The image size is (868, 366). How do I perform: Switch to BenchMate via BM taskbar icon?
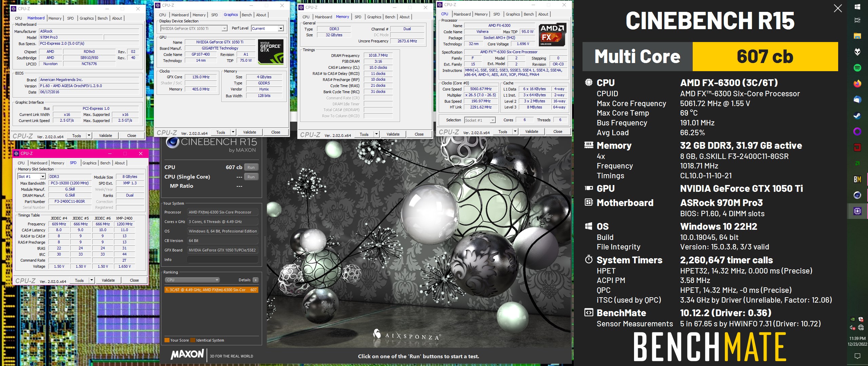point(857,179)
